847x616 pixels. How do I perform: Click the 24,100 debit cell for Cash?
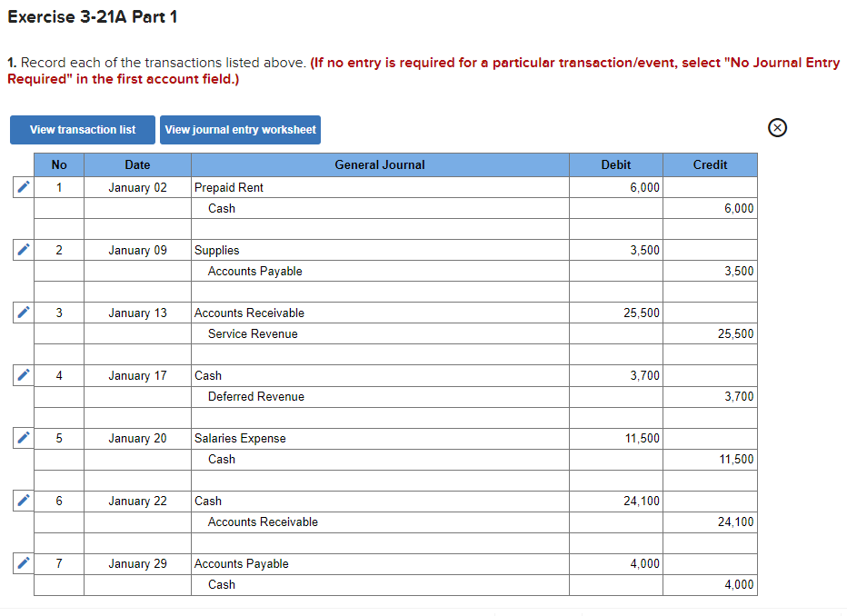pos(616,501)
